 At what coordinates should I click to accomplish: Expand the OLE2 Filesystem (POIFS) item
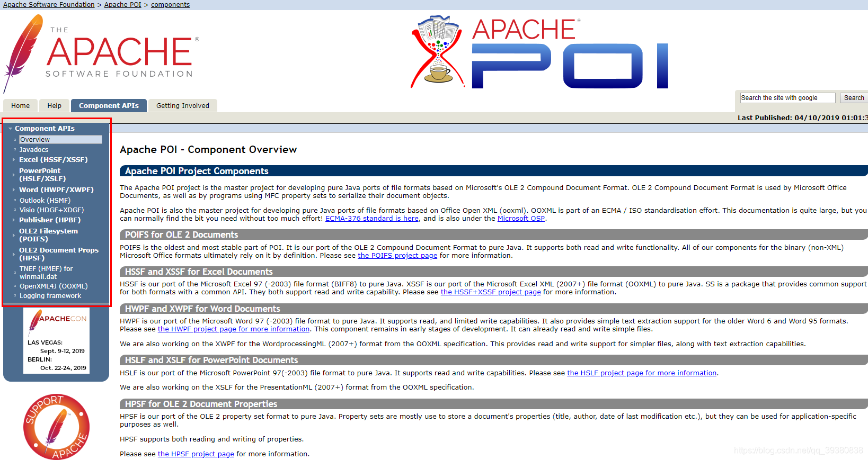(14, 235)
